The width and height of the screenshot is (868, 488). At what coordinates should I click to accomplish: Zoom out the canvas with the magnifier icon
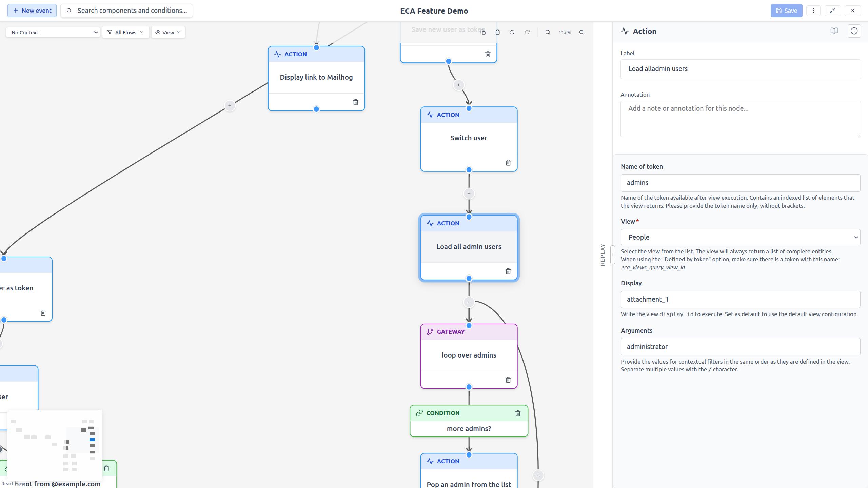[547, 32]
